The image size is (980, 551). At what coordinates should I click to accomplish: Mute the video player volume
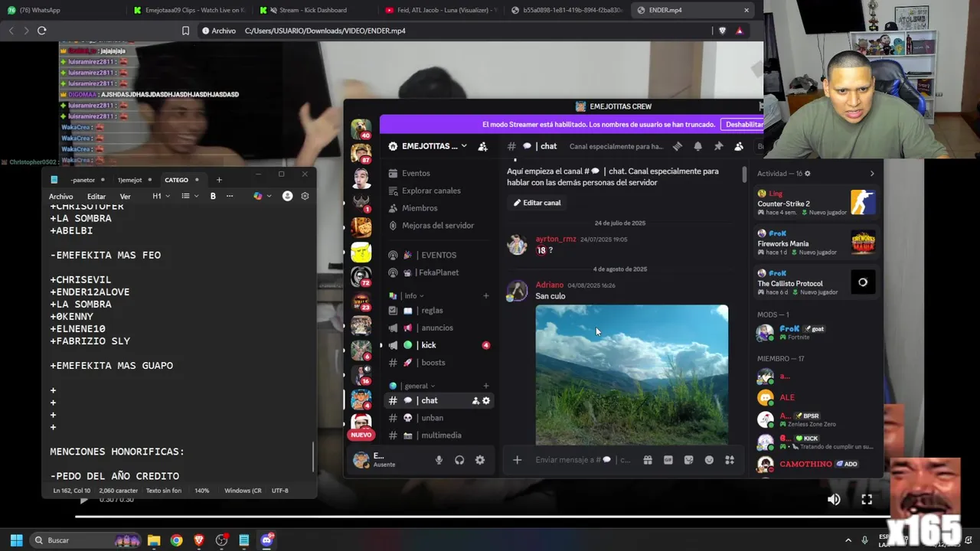(x=834, y=499)
